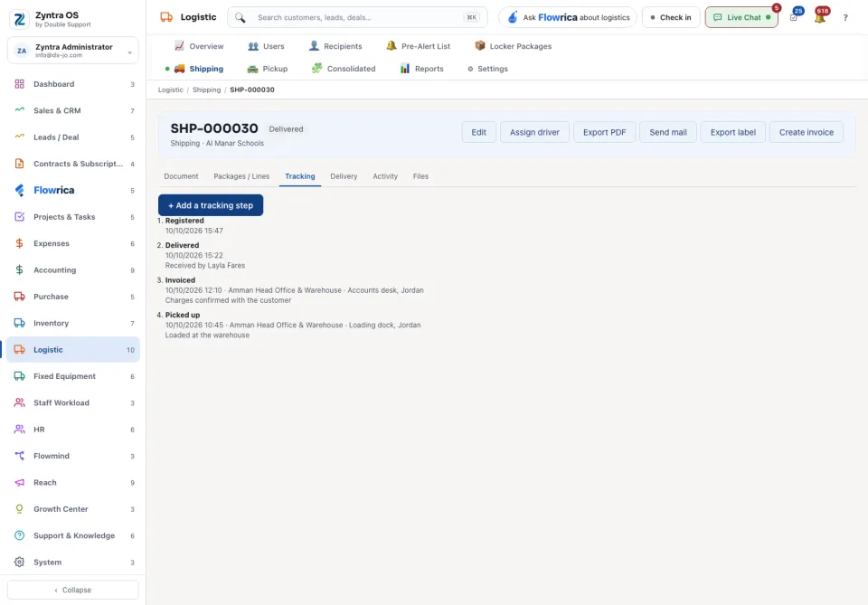The image size is (868, 605).
Task: Open the Flowrica sidebar icon
Action: pos(19,191)
